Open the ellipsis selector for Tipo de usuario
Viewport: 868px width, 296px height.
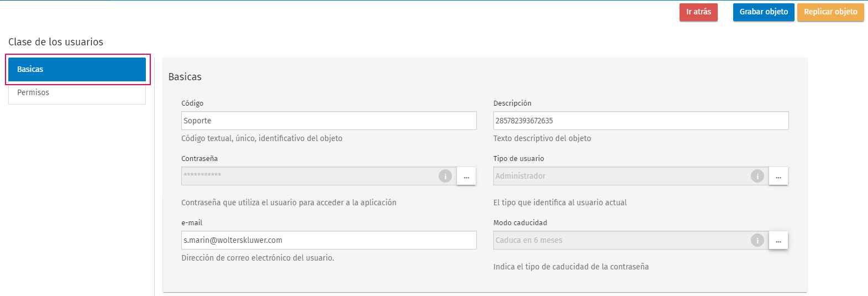[778, 176]
